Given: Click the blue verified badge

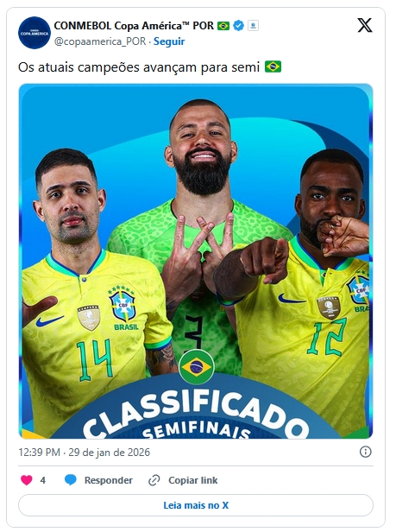Looking at the screenshot, I should pyautogui.click(x=238, y=25).
